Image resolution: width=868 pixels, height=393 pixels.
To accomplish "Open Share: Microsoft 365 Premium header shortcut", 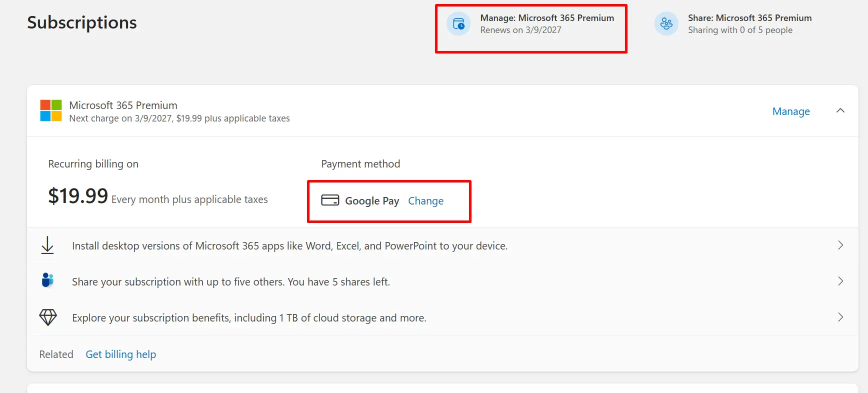I will [733, 23].
